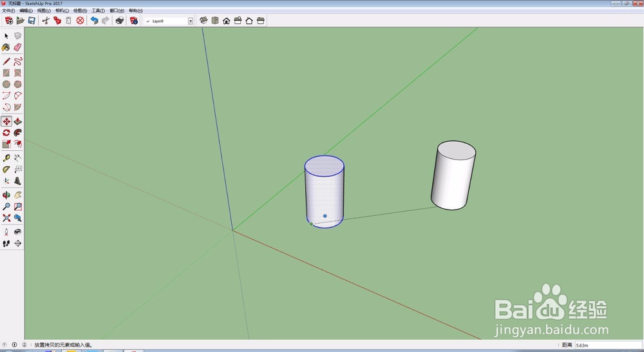644x352 pixels.
Task: Open the 文件(F) menu
Action: 8,11
